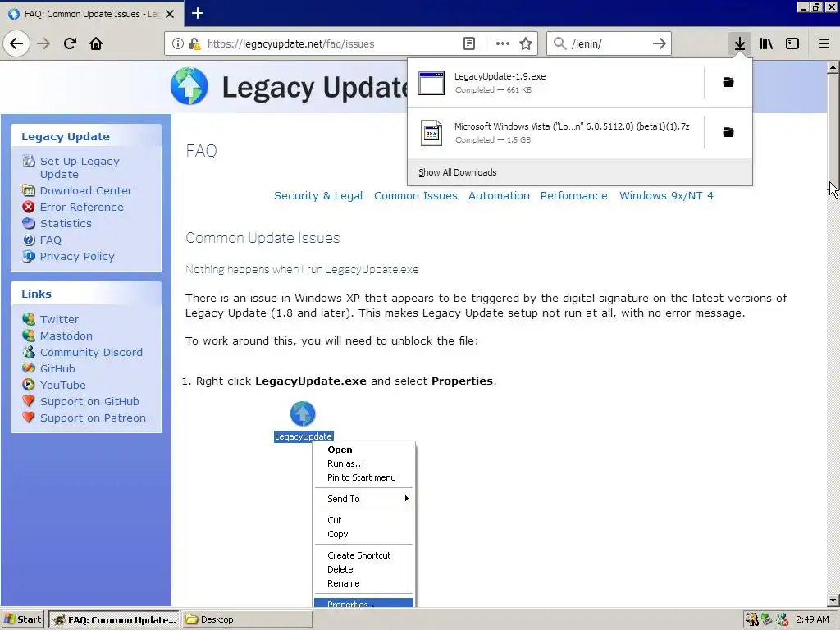Open Statistics sidebar link
Viewport: 840px width, 630px height.
point(66,223)
